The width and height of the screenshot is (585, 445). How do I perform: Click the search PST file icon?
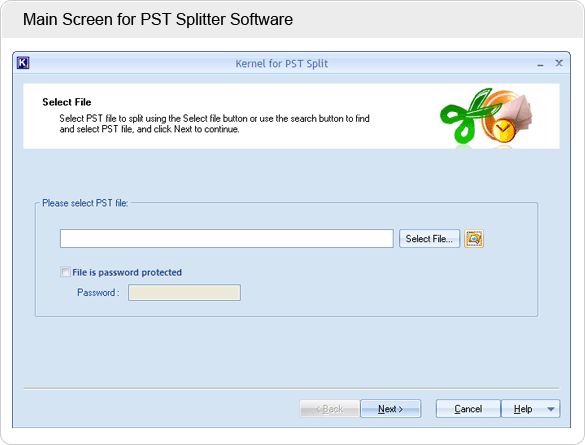coord(474,239)
